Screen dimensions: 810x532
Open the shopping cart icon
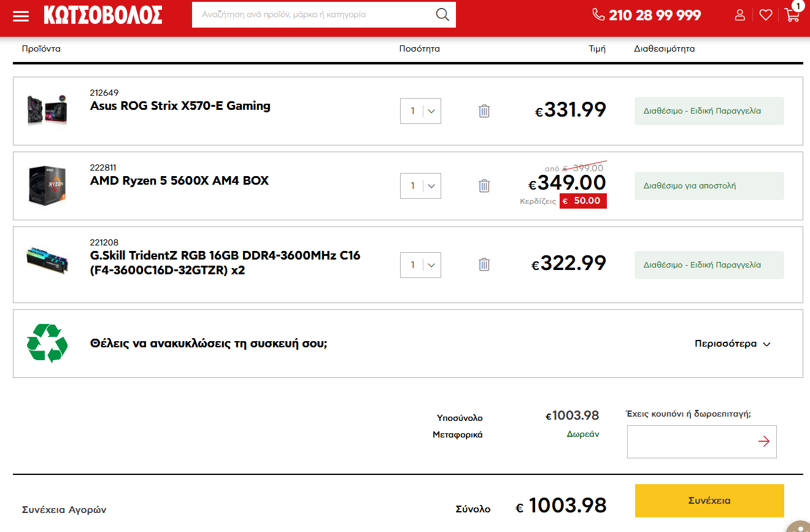click(x=792, y=15)
